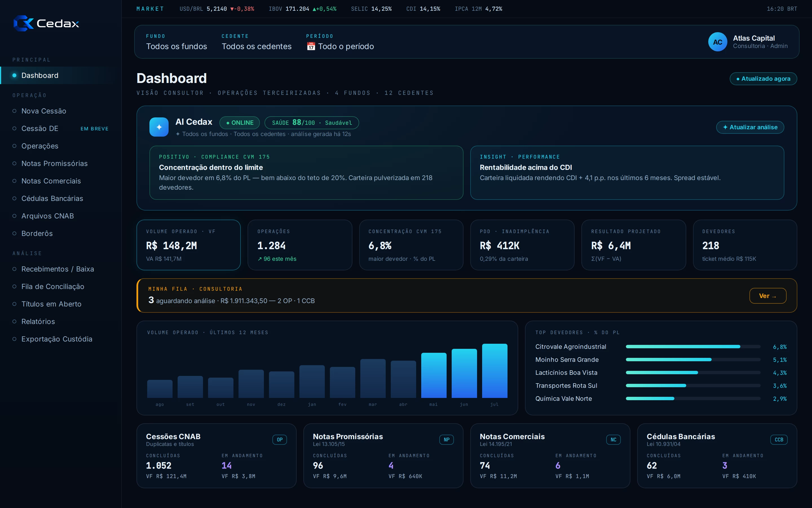Open Notas Comerciais sidebar item
This screenshot has height=508, width=812.
[x=61, y=181]
